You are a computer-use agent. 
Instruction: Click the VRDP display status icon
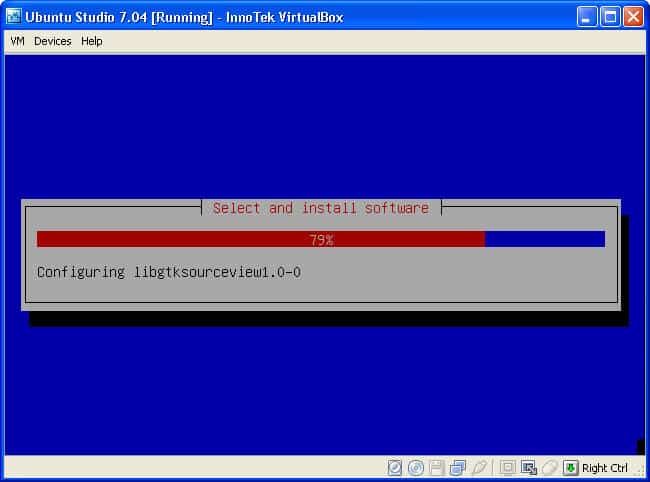(507, 467)
